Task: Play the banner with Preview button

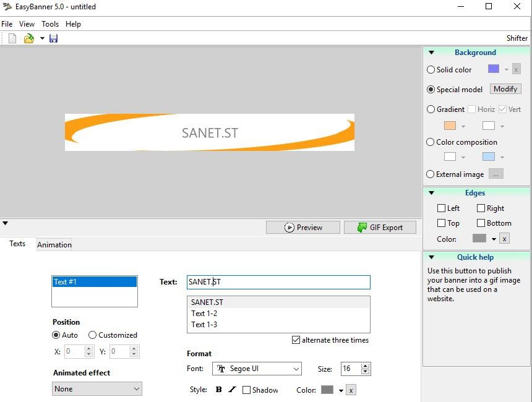Action: point(303,228)
